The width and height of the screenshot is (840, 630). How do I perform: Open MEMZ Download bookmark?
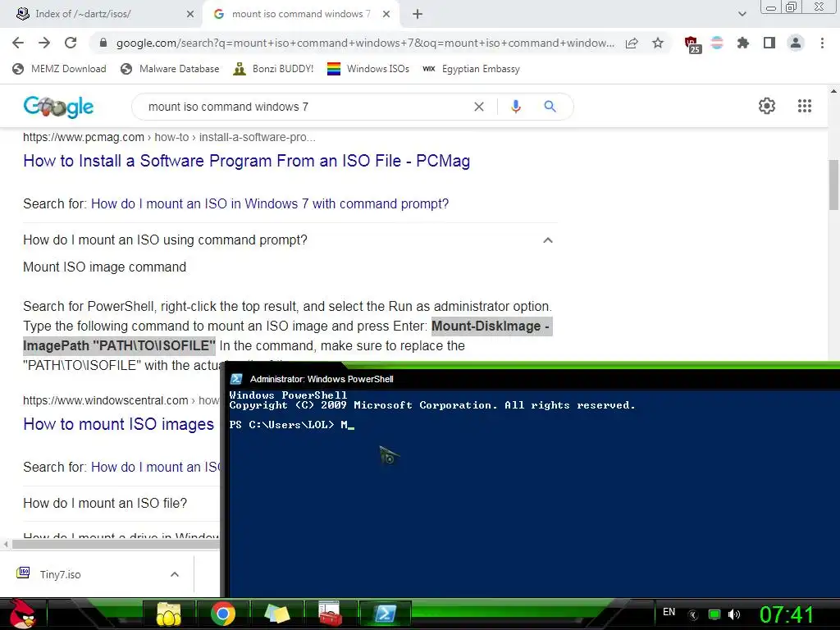59,69
